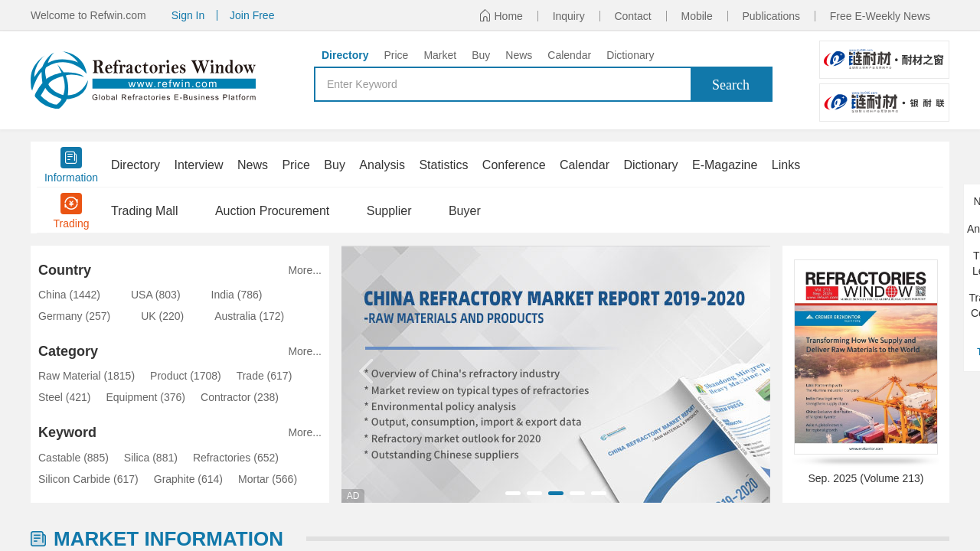This screenshot has width=980, height=551.
Task: Open Sep. 2025 (Volume 213) caption link
Action: [866, 478]
